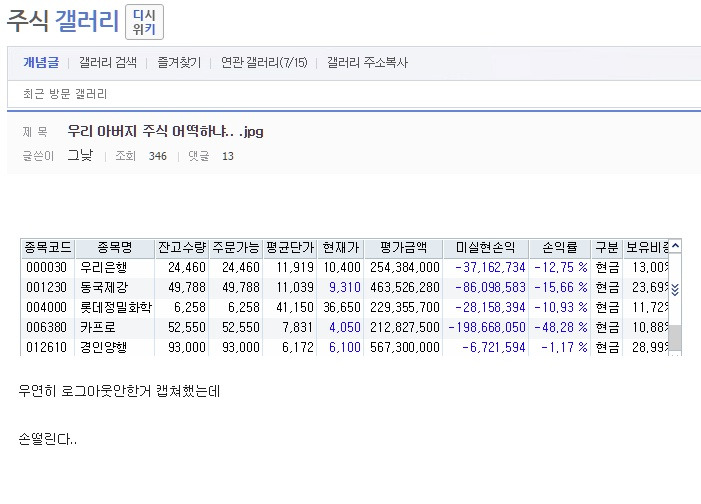
Task: Click the 종목명 column header
Action: coord(114,248)
